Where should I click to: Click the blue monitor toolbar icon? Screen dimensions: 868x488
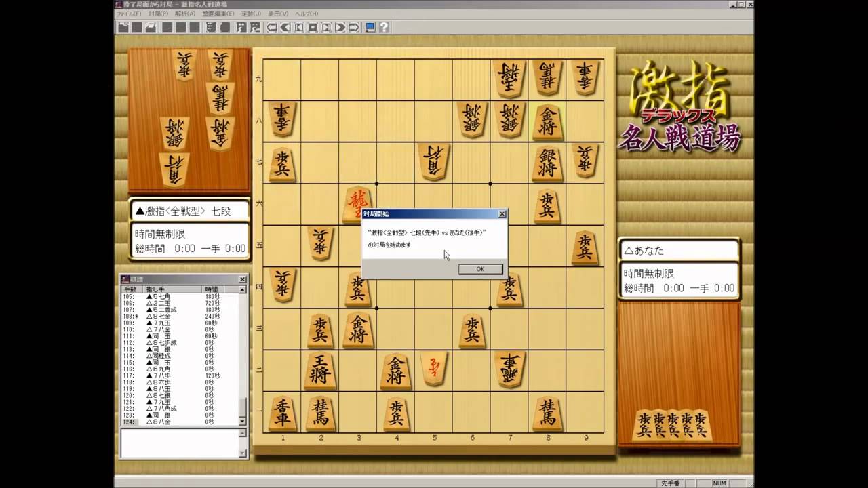tap(370, 27)
